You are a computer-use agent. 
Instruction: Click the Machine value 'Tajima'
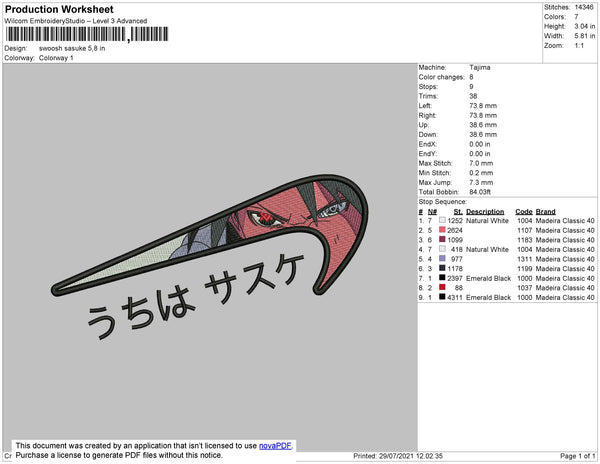coord(480,67)
